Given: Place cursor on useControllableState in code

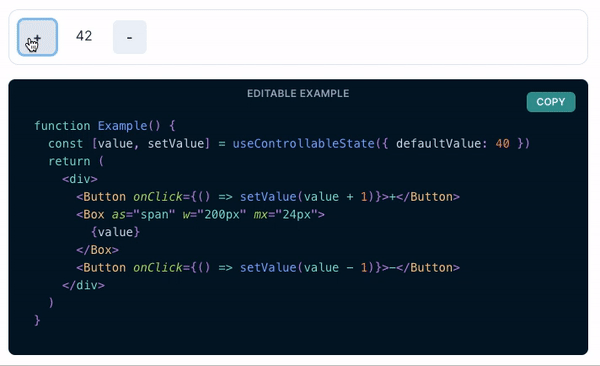Looking at the screenshot, I should click(303, 144).
